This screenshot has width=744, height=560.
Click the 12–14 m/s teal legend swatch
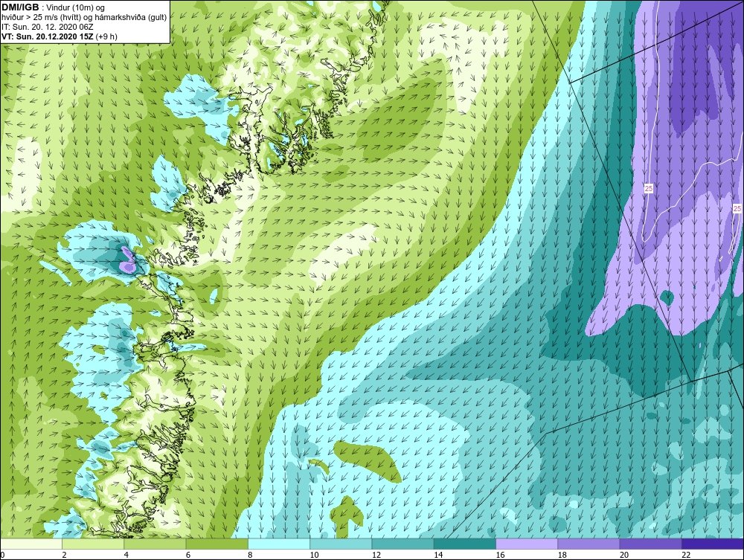click(x=403, y=544)
